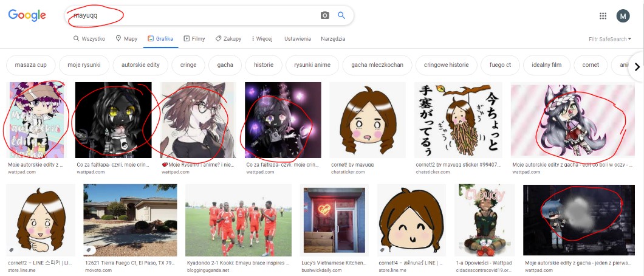Viewport: 644px width, 276px height.
Task: Click the camera search-by-image icon
Action: tap(325, 16)
